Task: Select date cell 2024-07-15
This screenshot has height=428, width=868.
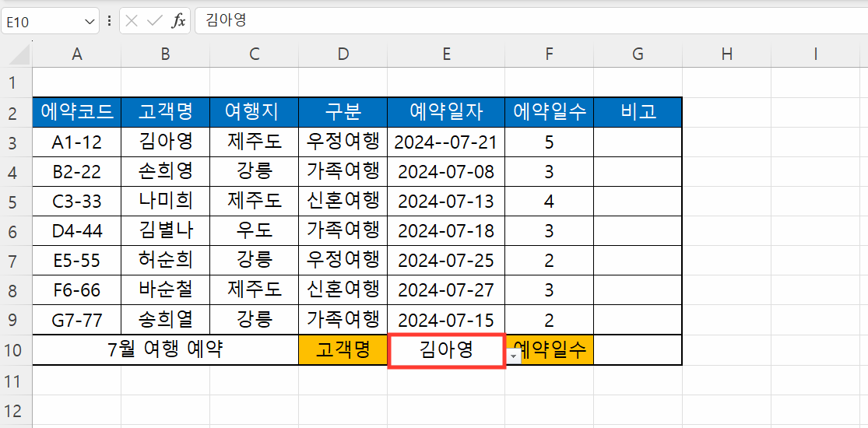Action: [446, 320]
